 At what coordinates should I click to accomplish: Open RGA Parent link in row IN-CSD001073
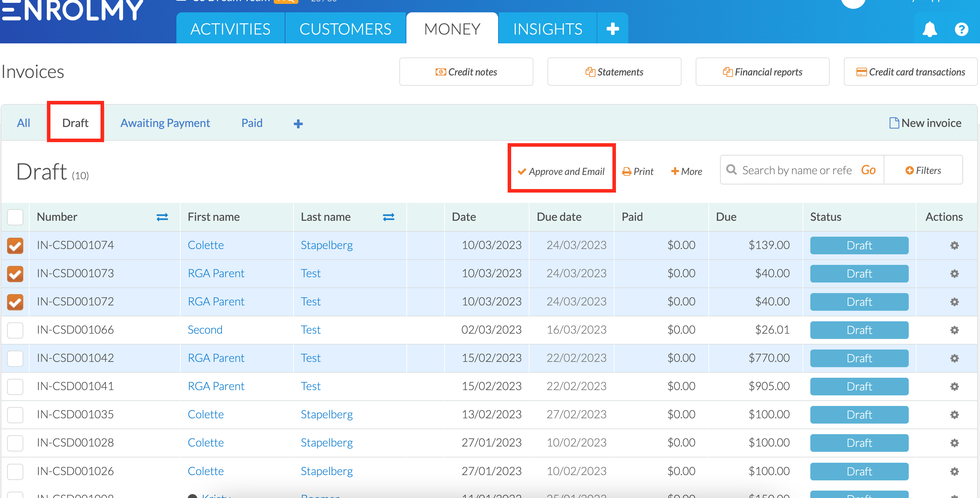(216, 273)
